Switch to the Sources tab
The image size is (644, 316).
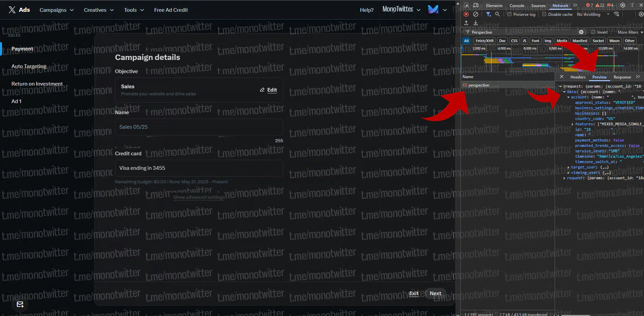(538, 6)
